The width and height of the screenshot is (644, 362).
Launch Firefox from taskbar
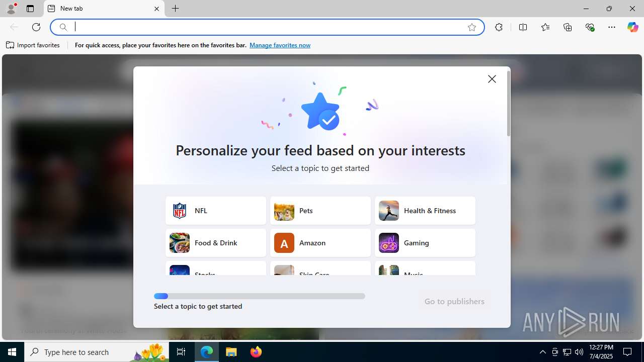[256, 352]
